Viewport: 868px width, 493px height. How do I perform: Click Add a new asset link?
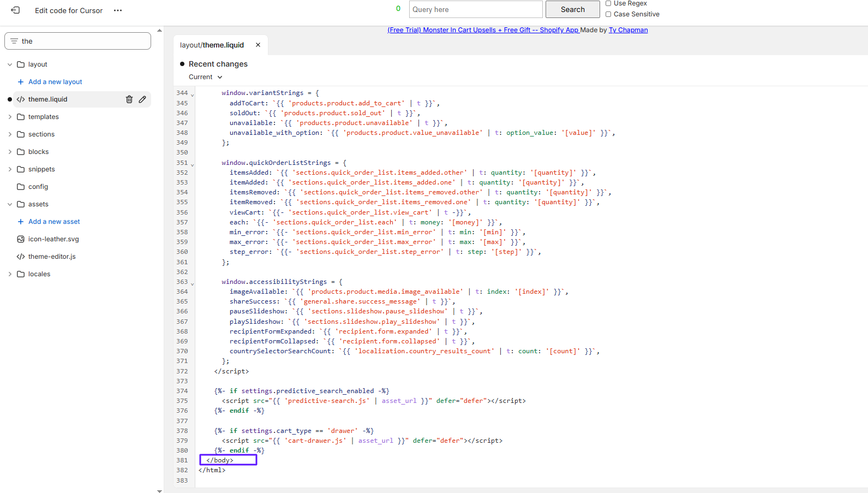[x=54, y=222]
